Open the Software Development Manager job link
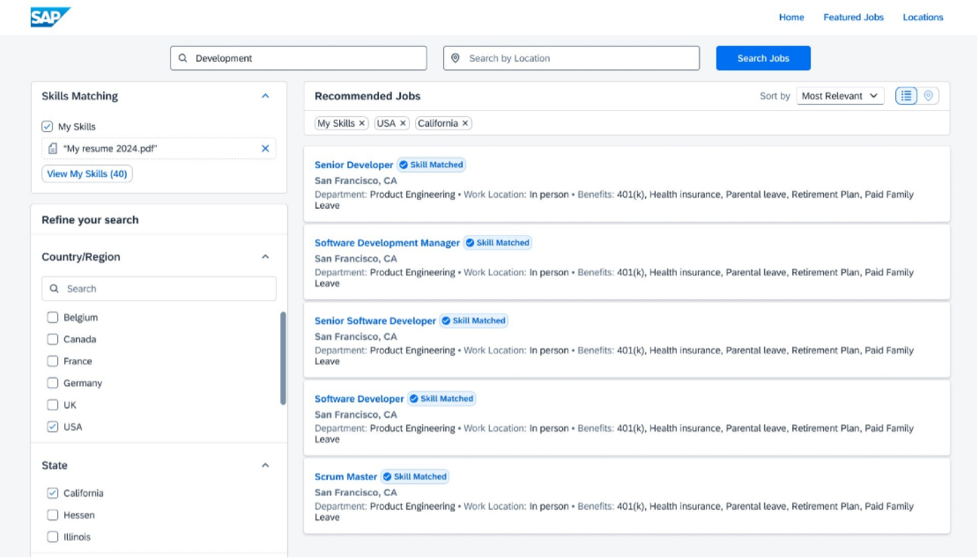This screenshot has width=979, height=560. [388, 243]
